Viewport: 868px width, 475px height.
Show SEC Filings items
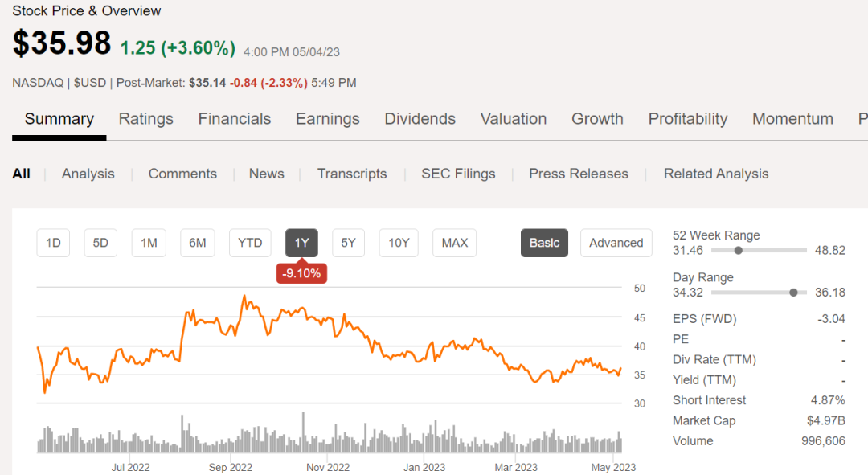click(458, 174)
